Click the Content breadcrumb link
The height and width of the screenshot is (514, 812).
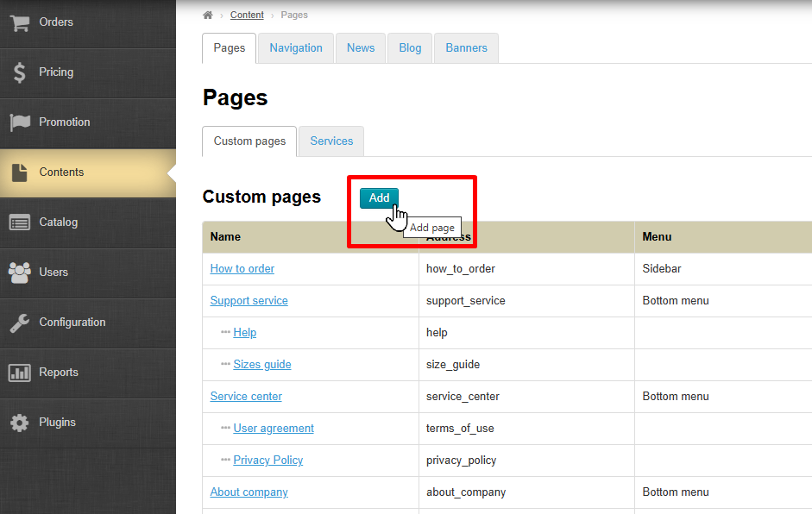247,16
